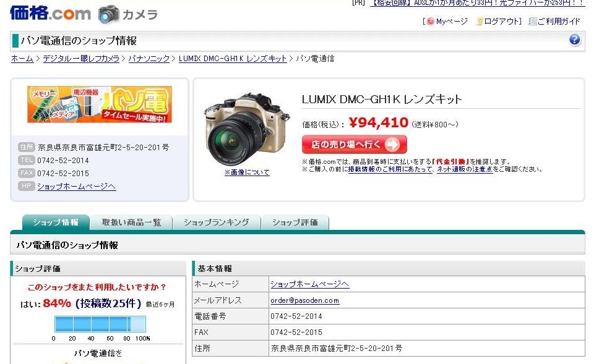Click the ¥94,410 price text
599x364 pixels.
tap(379, 122)
